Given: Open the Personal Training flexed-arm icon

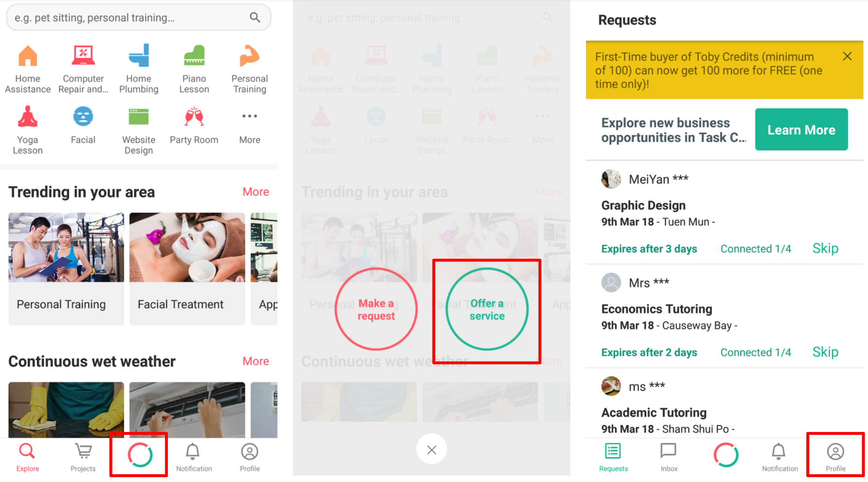Looking at the screenshot, I should tap(250, 56).
